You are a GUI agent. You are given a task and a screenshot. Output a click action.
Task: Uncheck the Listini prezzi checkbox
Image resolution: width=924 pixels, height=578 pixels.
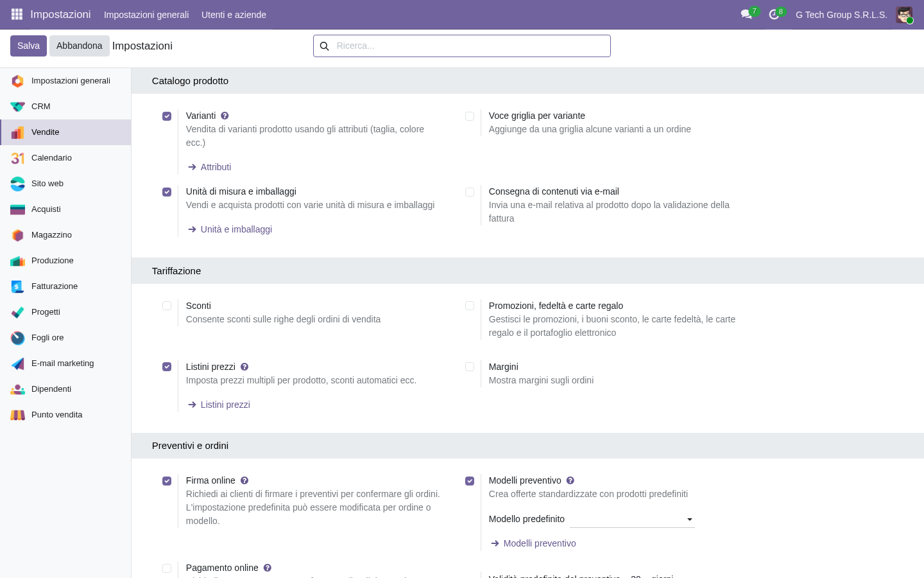167,367
